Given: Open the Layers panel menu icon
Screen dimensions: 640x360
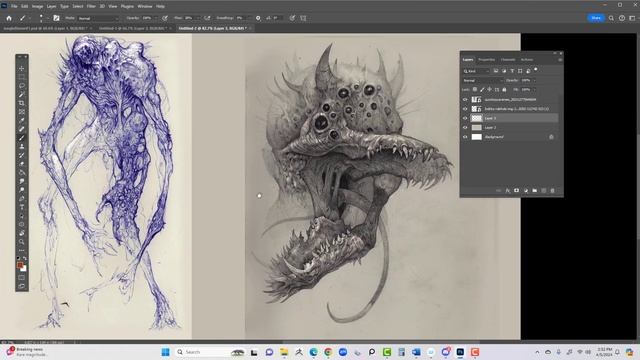Looking at the screenshot, I should 560,60.
